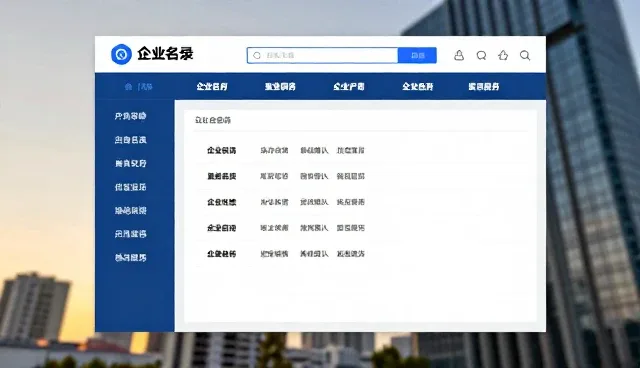This screenshot has width=640, height=368.
Task: Click the round blue 企业名录 logo icon
Action: [x=121, y=54]
